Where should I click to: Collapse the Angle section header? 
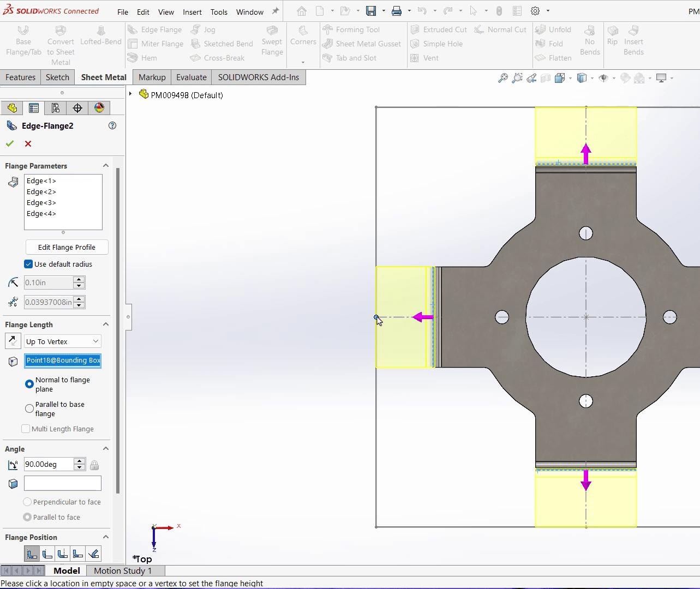click(x=105, y=448)
